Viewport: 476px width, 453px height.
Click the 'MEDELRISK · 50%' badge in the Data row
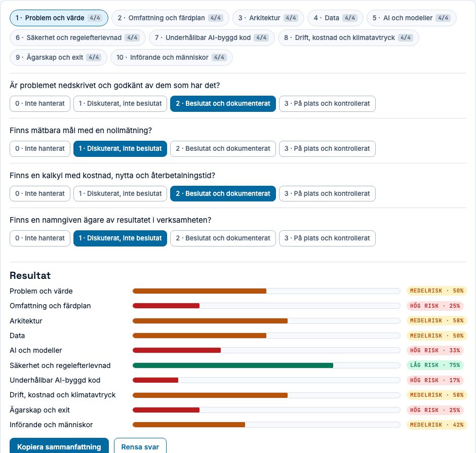click(437, 336)
